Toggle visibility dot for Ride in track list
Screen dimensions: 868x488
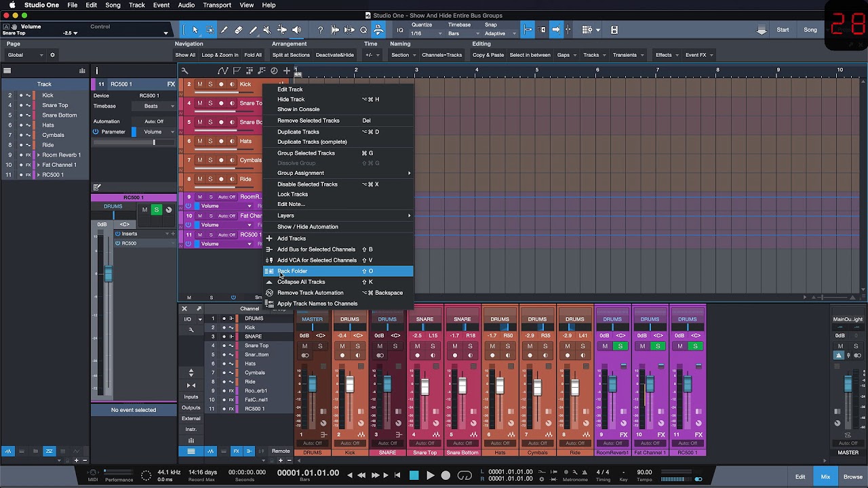click(x=20, y=145)
